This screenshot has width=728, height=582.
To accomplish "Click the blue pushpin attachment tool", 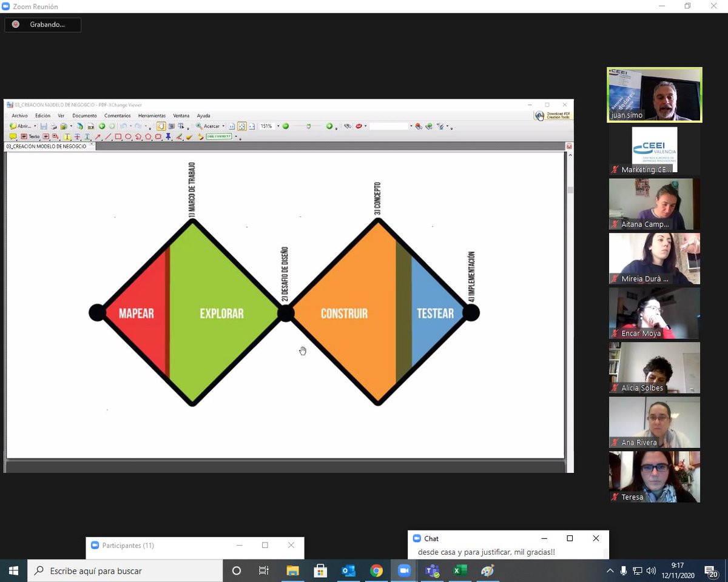I will click(x=168, y=136).
